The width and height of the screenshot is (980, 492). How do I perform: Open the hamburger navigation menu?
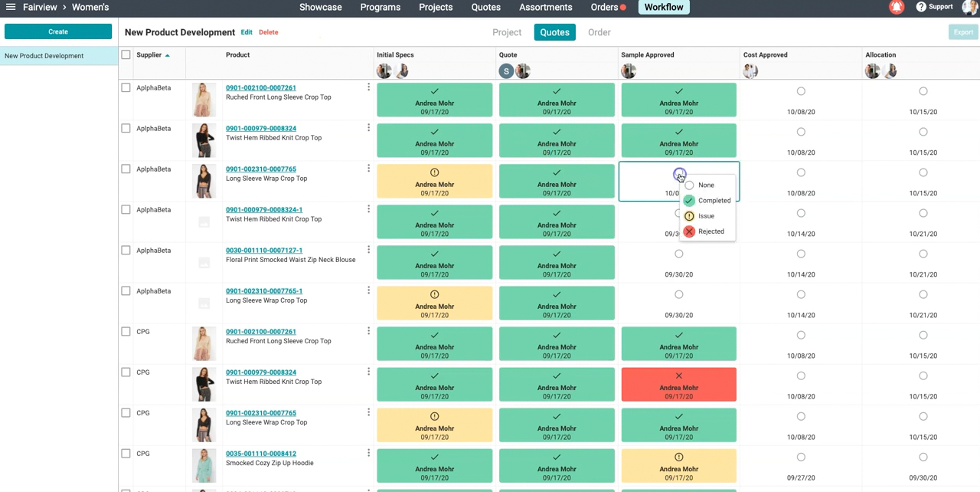(x=11, y=7)
